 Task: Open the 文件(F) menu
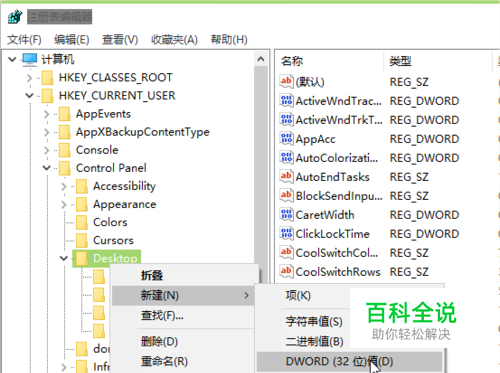click(24, 40)
